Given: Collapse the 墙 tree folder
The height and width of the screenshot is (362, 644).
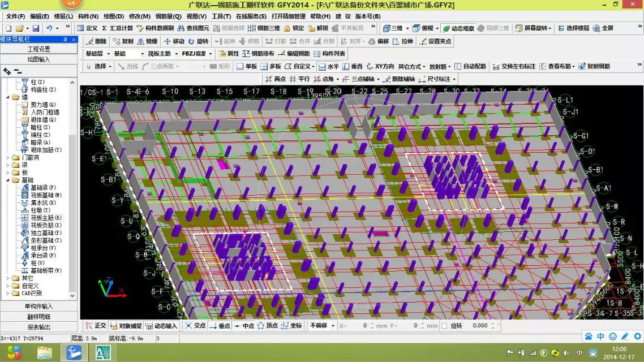Looking at the screenshot, I should 8,97.
